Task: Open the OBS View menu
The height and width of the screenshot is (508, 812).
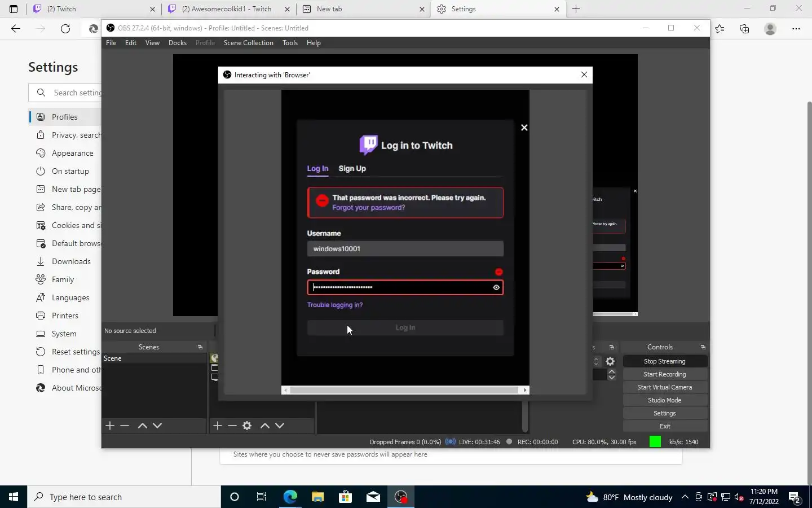Action: [x=152, y=43]
